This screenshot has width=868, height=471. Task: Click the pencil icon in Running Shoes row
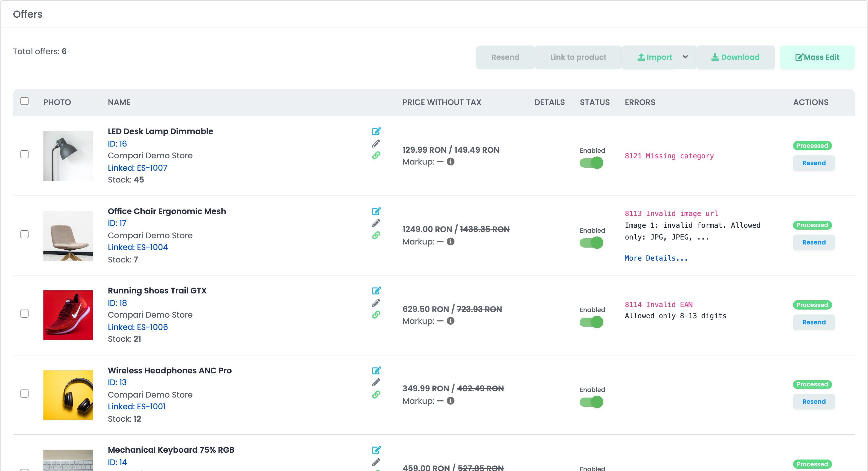click(x=376, y=303)
